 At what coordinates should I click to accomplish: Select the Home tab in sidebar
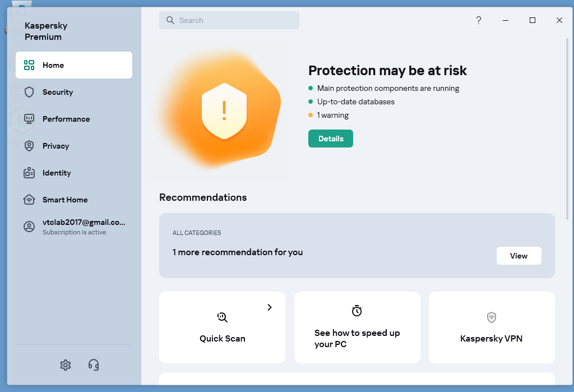click(74, 65)
